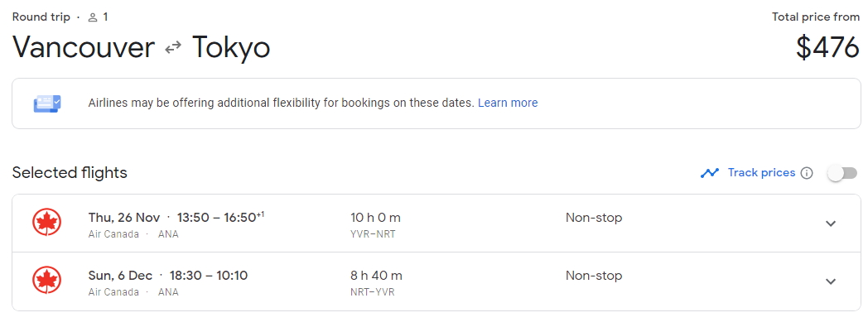
Task: Click the Air Canada logo on Thu, 26 Nov flight
Action: click(46, 223)
